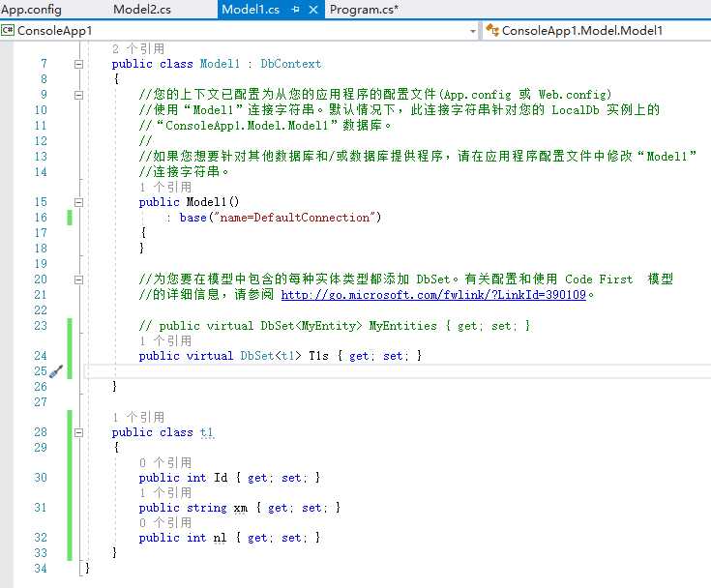Click the nl property name on line 32
The height and width of the screenshot is (588, 711).
coord(220,538)
